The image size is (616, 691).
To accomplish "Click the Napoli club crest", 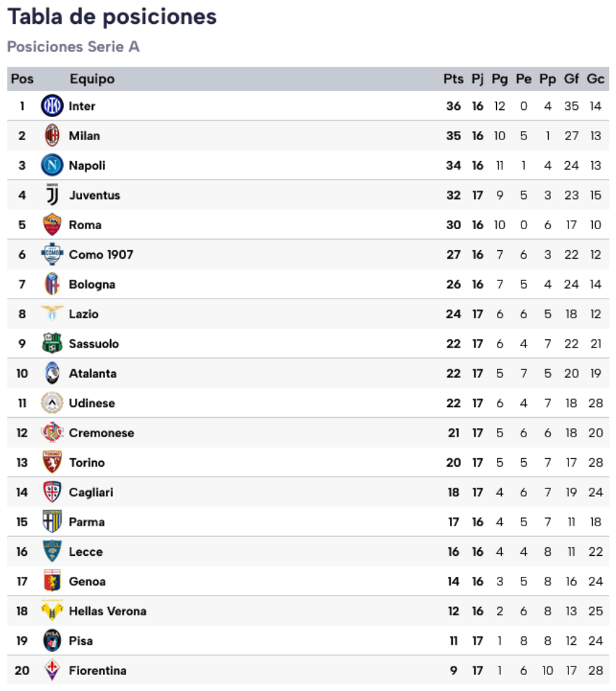I will pyautogui.click(x=52, y=165).
